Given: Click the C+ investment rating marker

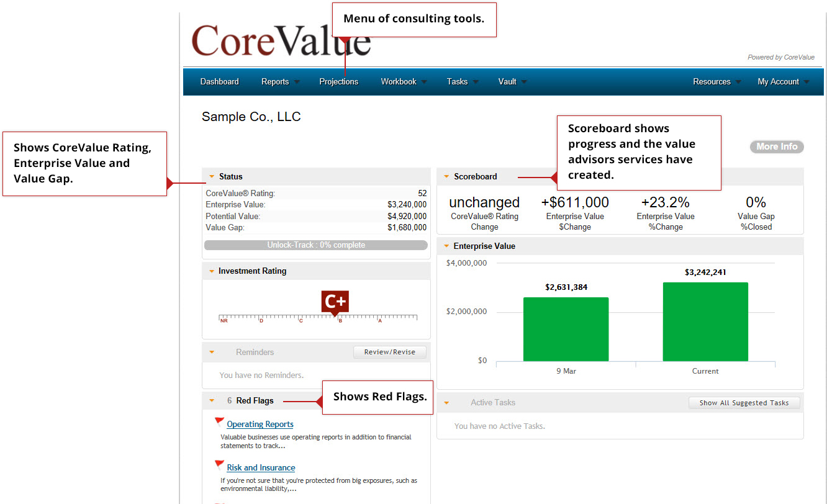Looking at the screenshot, I should (335, 302).
